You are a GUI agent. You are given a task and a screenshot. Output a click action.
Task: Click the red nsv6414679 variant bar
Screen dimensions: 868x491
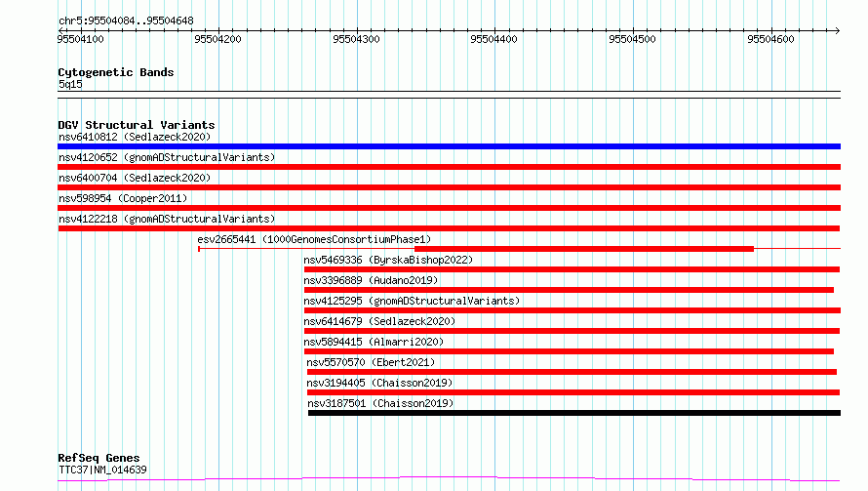pyautogui.click(x=572, y=331)
